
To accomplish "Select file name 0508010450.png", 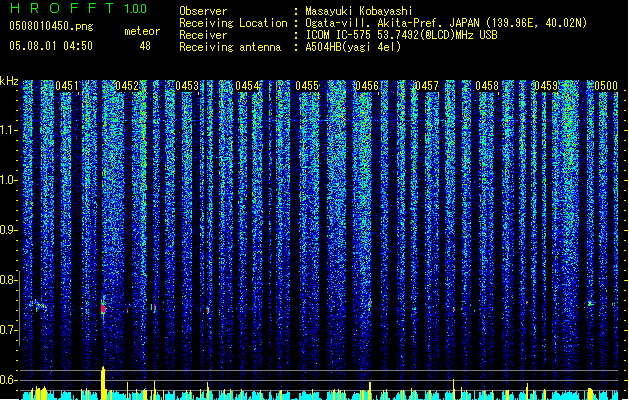I will click(x=51, y=26).
